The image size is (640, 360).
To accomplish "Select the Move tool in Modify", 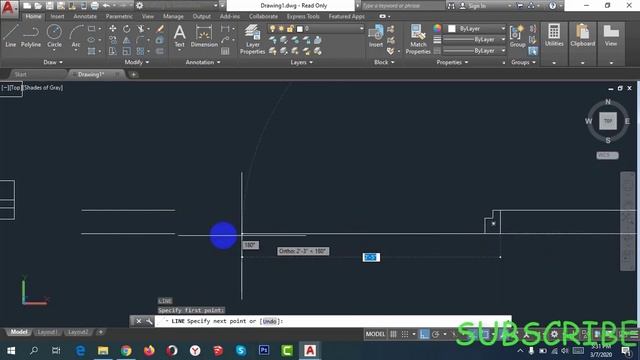I will pyautogui.click(x=113, y=29).
